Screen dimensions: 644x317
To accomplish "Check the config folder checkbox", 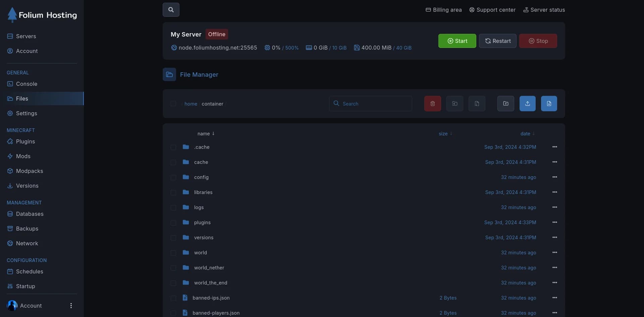I will pyautogui.click(x=173, y=177).
